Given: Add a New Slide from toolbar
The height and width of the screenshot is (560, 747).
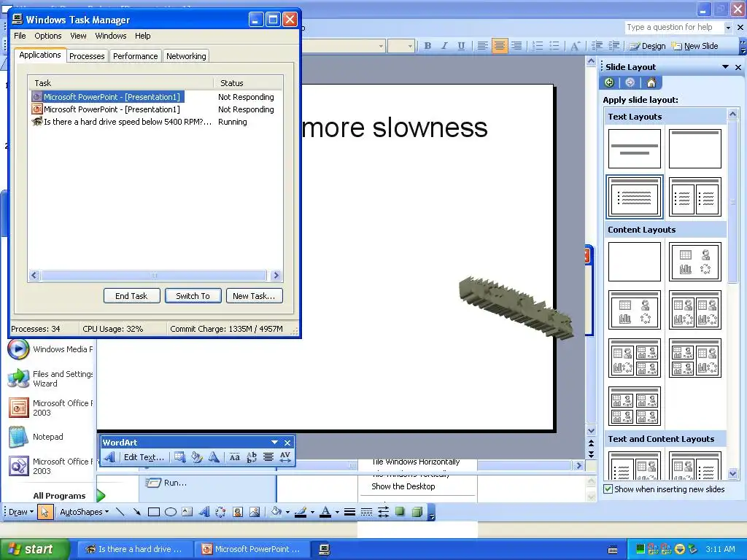Looking at the screenshot, I should [694, 46].
